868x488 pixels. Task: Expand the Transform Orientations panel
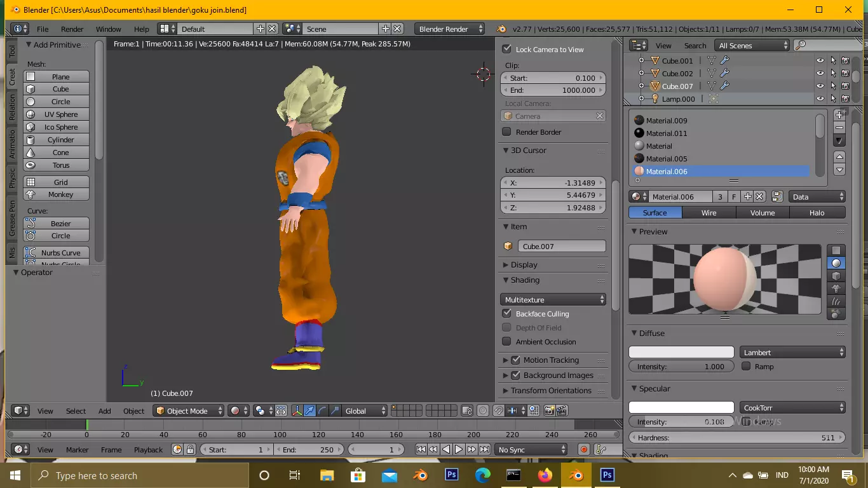[x=551, y=390]
